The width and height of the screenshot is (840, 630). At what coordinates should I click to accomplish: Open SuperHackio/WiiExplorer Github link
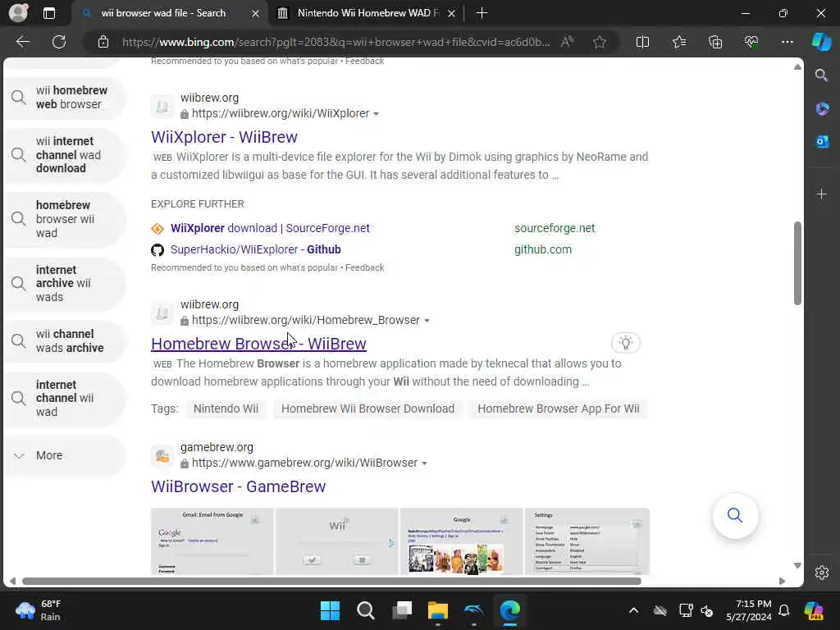(x=256, y=249)
